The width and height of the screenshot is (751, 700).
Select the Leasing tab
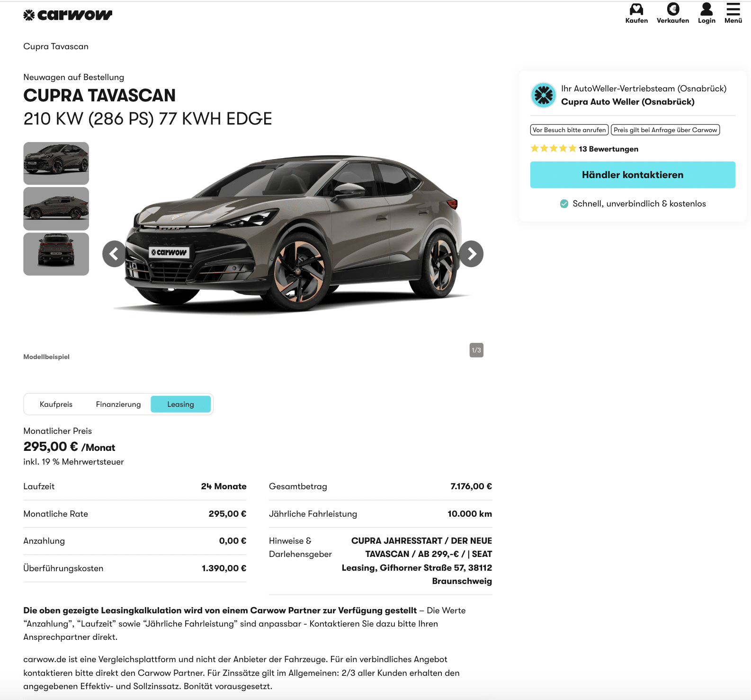pyautogui.click(x=180, y=404)
